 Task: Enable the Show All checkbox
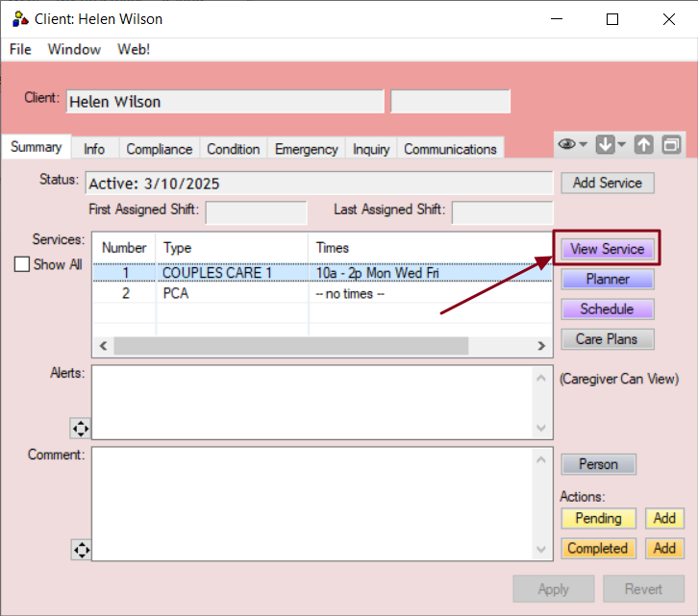click(x=22, y=264)
